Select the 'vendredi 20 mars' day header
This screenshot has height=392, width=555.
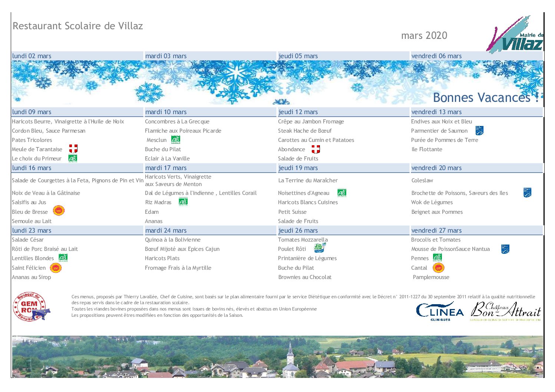click(477, 168)
